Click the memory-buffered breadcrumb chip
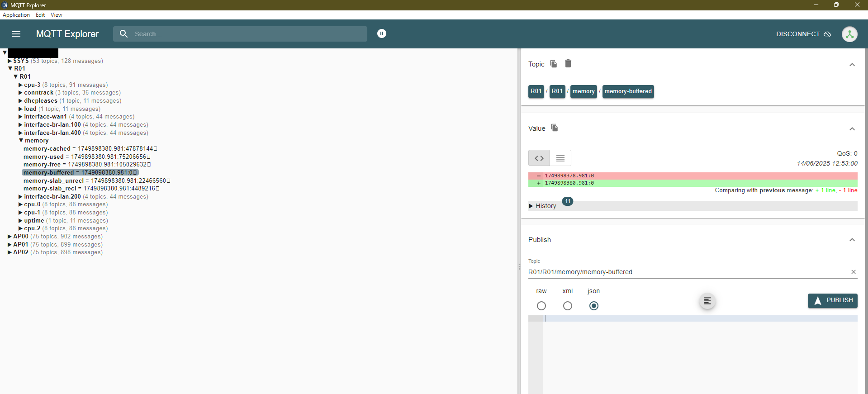 [x=628, y=91]
